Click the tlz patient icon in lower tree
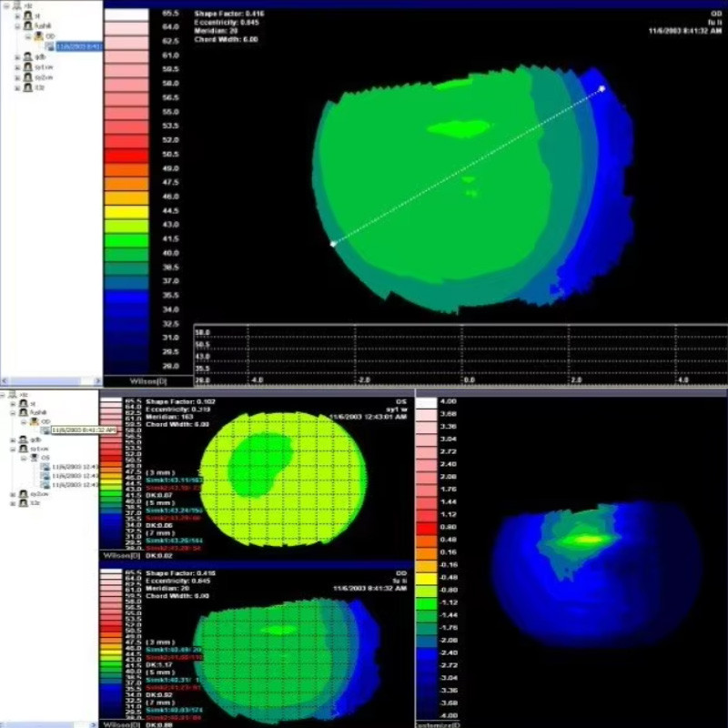This screenshot has width=728, height=728. pyautogui.click(x=23, y=503)
